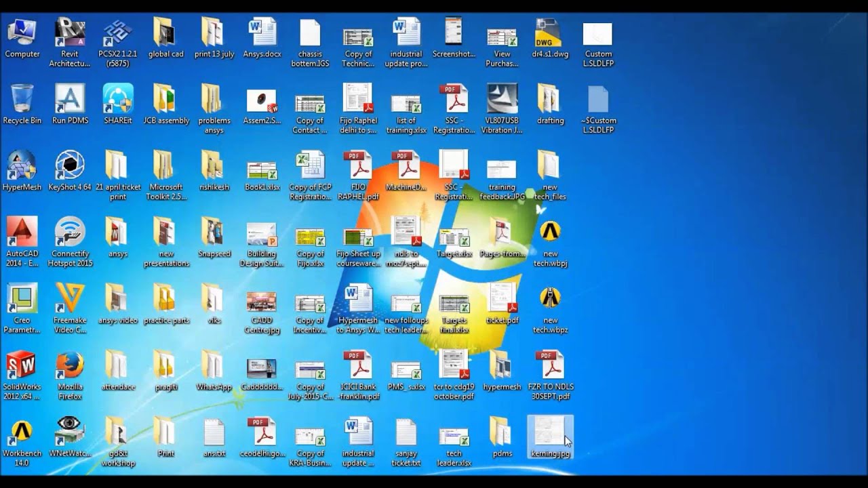Select the JCB assembly folder
The width and height of the screenshot is (868, 488).
[165, 104]
